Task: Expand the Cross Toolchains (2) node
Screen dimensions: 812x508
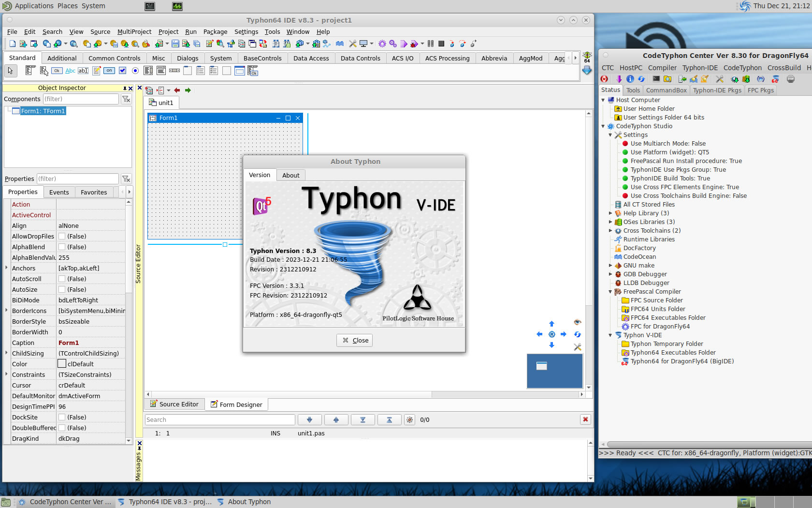Action: [610, 231]
